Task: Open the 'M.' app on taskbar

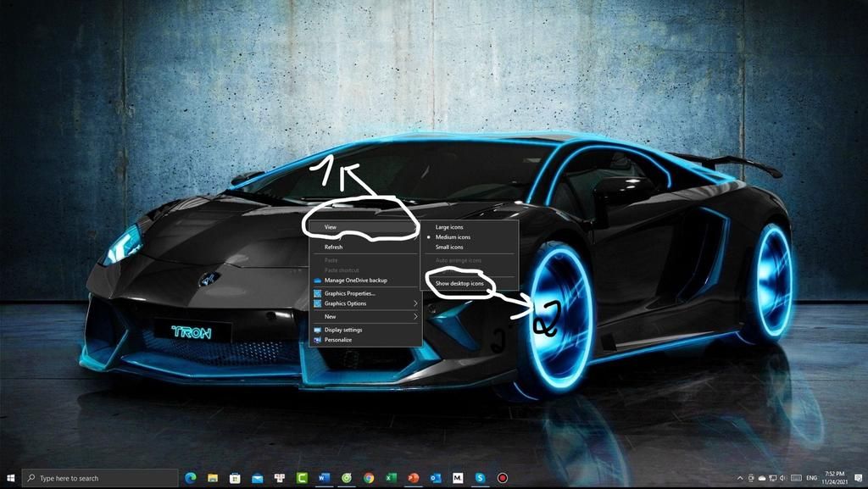Action: (x=458, y=478)
